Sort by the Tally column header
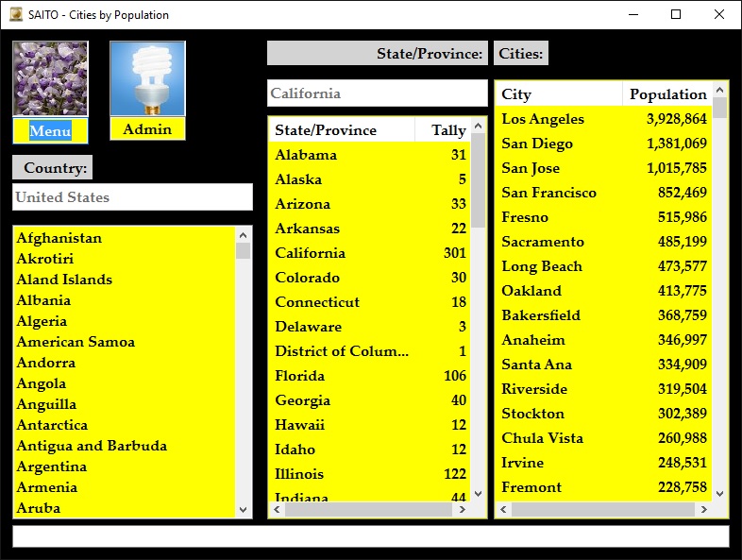742x560 pixels. coord(447,130)
